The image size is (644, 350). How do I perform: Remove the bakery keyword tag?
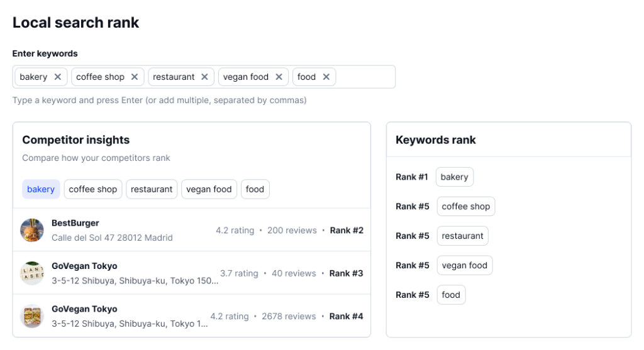[57, 77]
